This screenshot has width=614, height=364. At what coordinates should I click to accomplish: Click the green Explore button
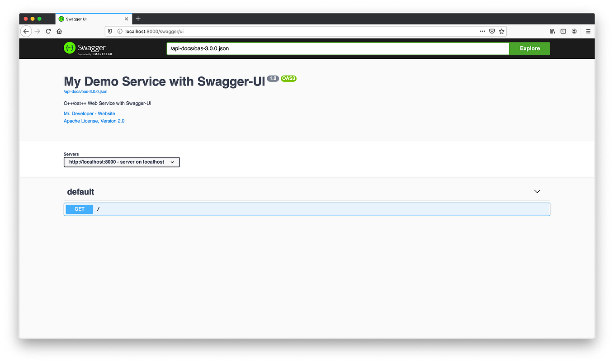[529, 48]
